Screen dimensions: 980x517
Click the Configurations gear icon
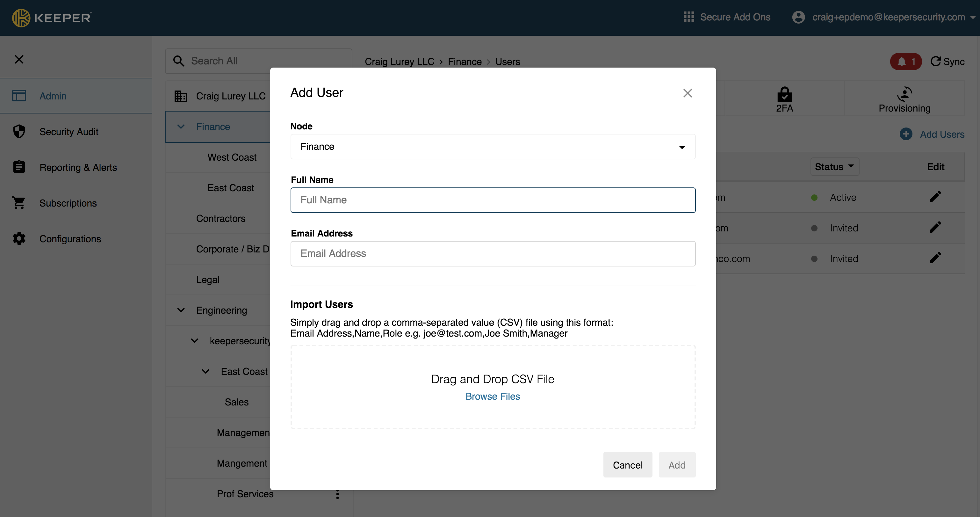pos(19,238)
